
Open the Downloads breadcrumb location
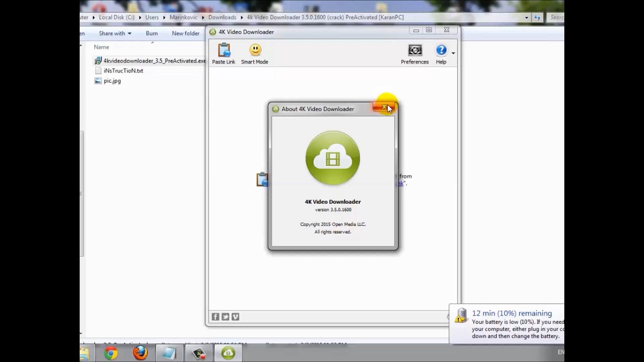[222, 17]
